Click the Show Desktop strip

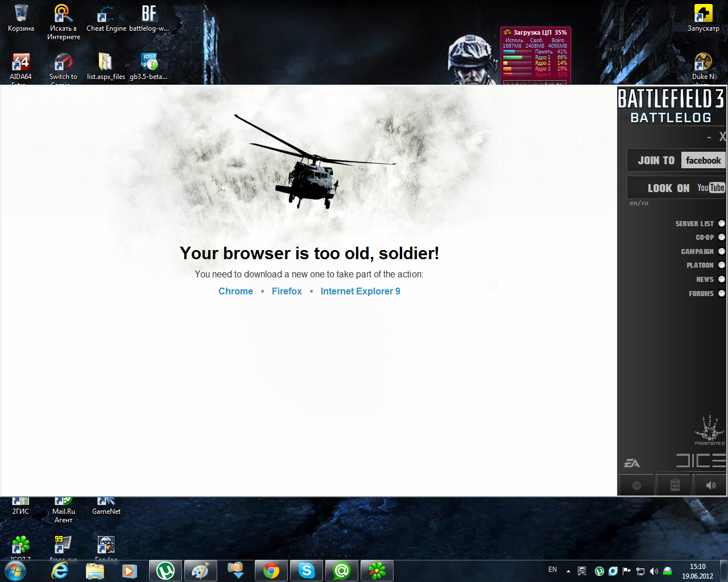[724, 571]
